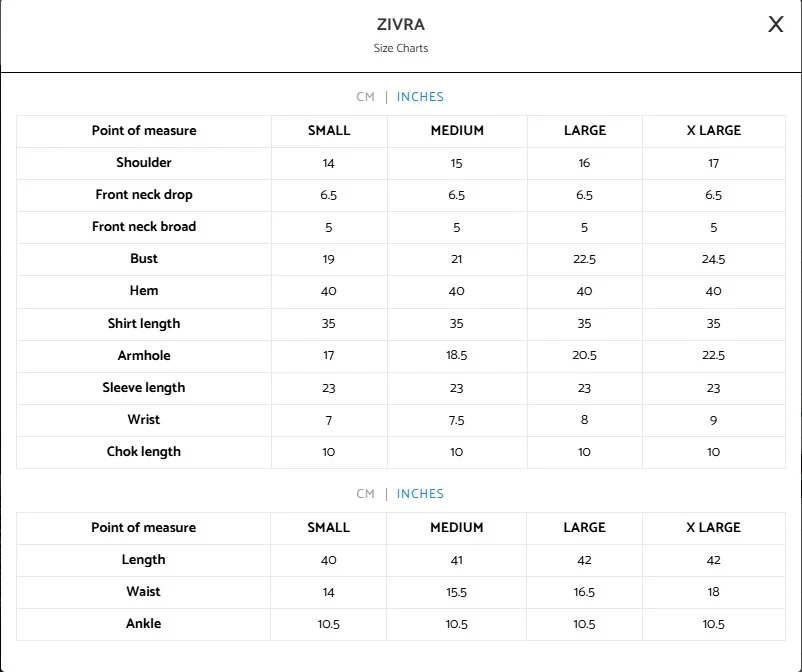
Task: Click the Front neck drop row label
Action: 144,195
